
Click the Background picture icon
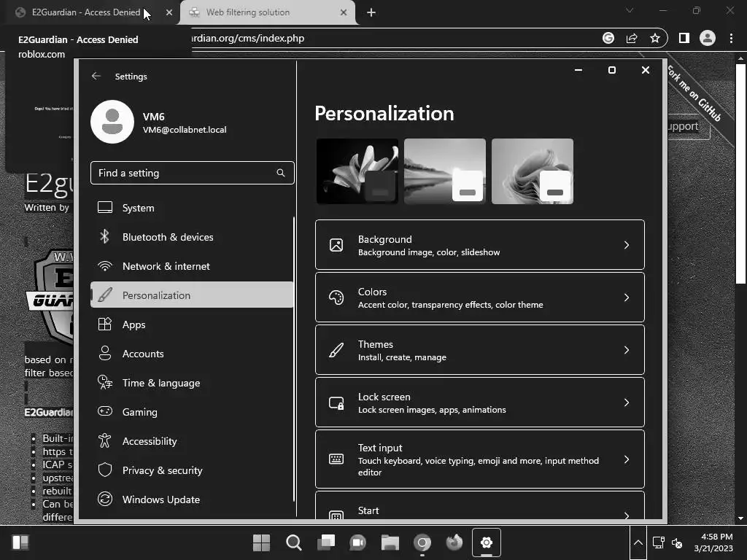click(x=336, y=245)
